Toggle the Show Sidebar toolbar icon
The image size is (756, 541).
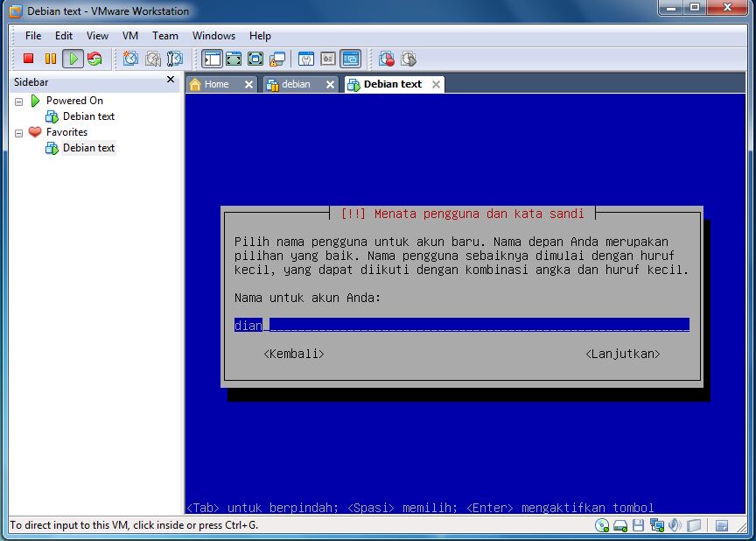[212, 59]
